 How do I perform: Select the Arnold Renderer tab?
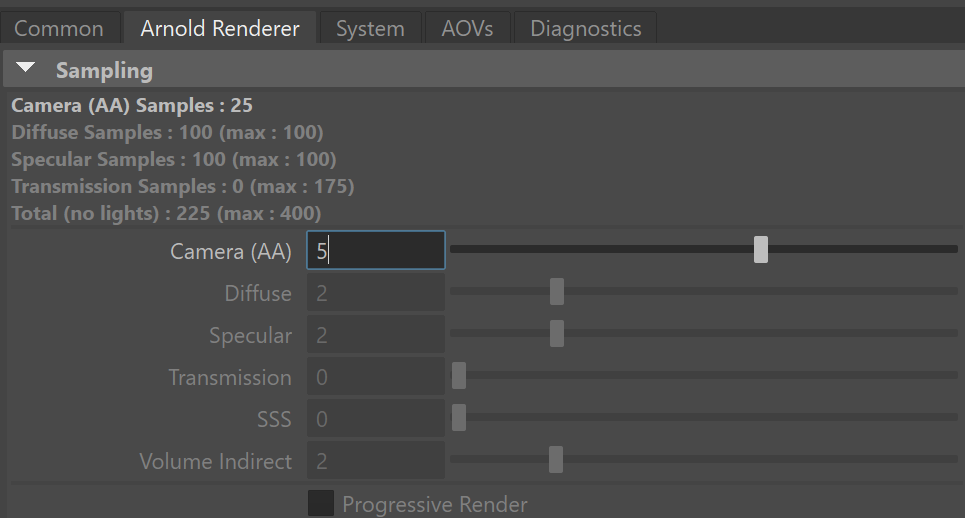click(220, 29)
